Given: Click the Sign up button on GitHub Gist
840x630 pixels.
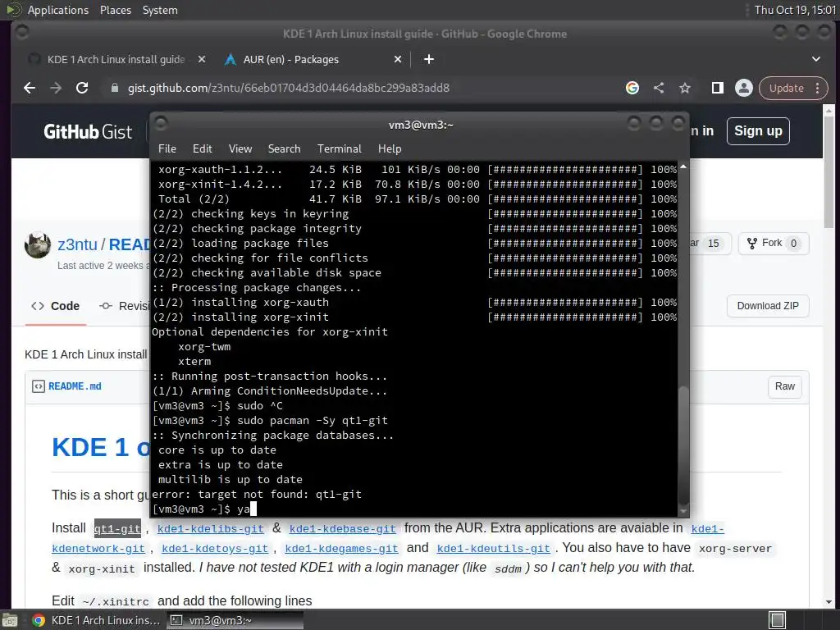Looking at the screenshot, I should [x=758, y=131].
